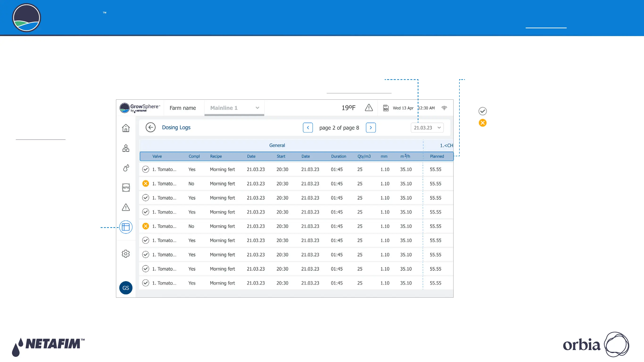Click the Compl column header

[194, 156]
